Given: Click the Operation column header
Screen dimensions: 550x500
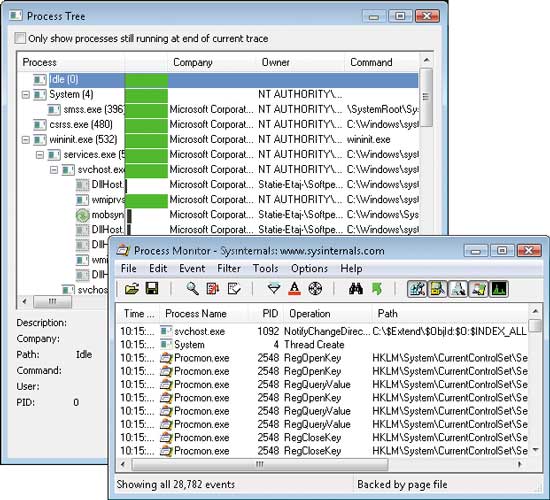Looking at the screenshot, I should coord(327,313).
